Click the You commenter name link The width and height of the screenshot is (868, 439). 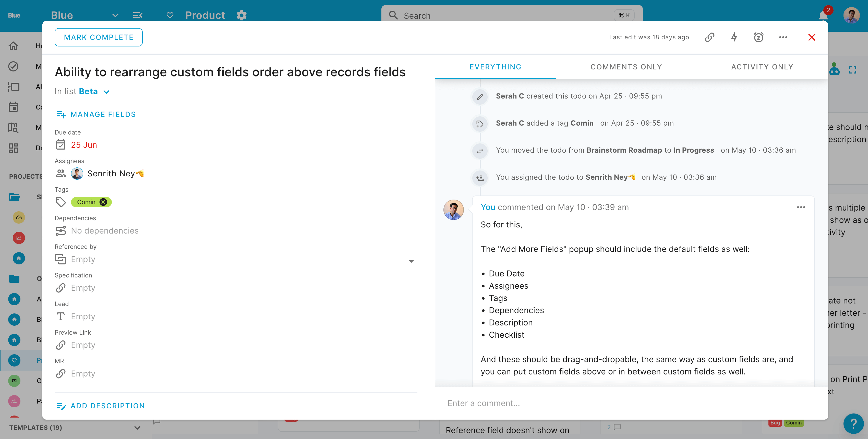pos(488,207)
